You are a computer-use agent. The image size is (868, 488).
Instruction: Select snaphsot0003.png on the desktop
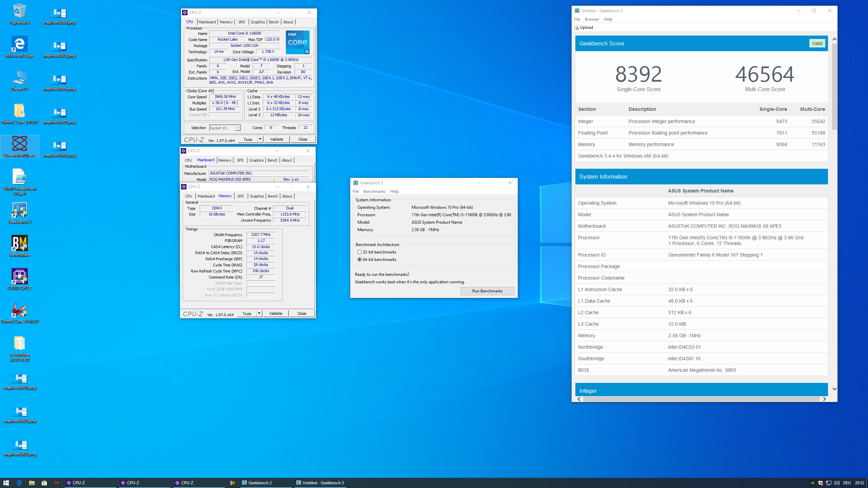pyautogui.click(x=19, y=448)
